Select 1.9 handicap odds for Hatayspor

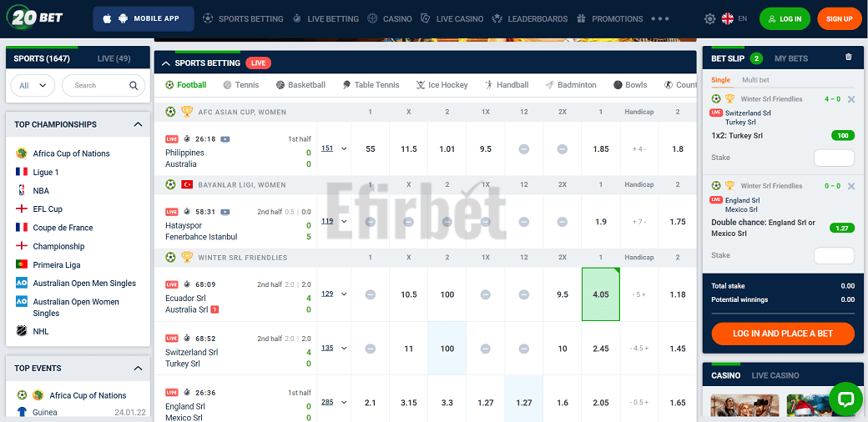click(601, 222)
